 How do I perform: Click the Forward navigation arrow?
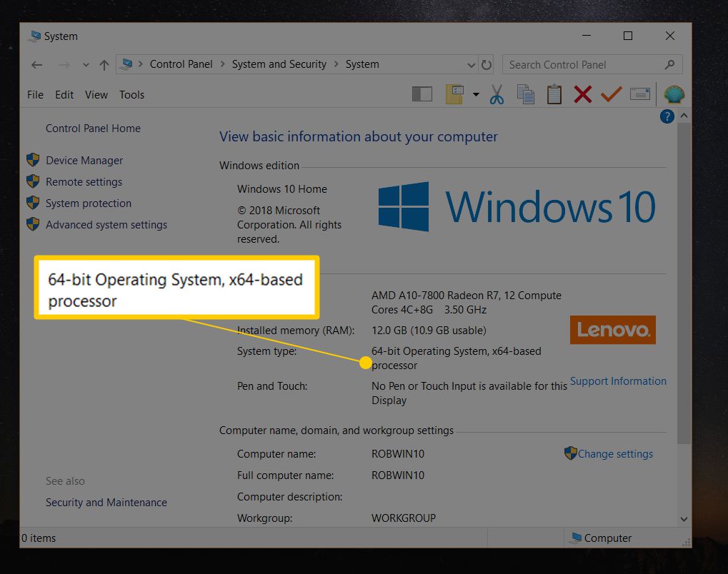point(64,65)
